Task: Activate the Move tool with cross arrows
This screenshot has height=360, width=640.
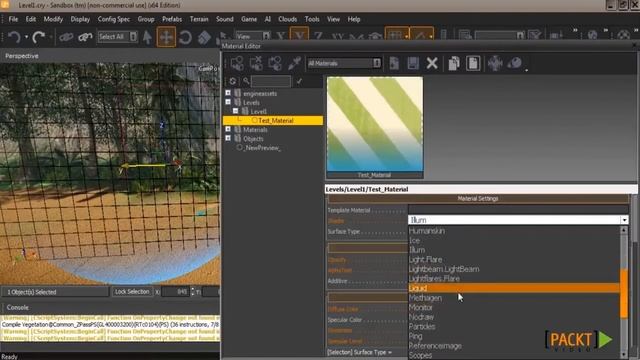Action: [166, 37]
